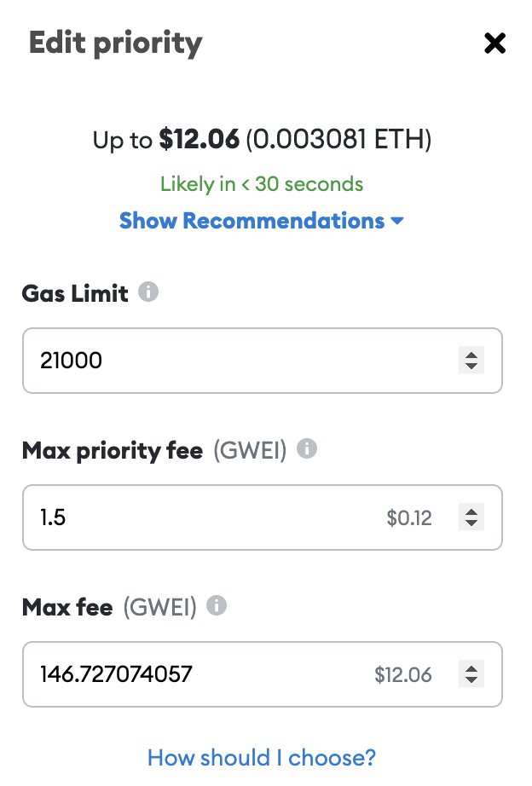Decrease the Gas Limit using the down arrow
Viewport: 532px width, 786px height.
[x=471, y=366]
